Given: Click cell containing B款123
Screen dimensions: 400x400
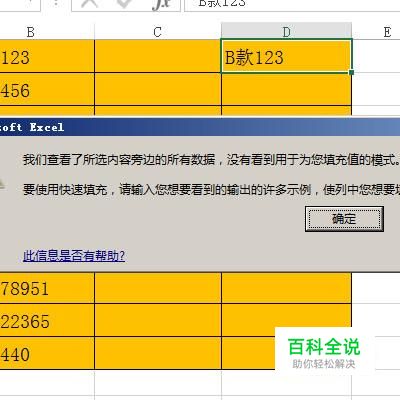Looking at the screenshot, I should 286,56.
